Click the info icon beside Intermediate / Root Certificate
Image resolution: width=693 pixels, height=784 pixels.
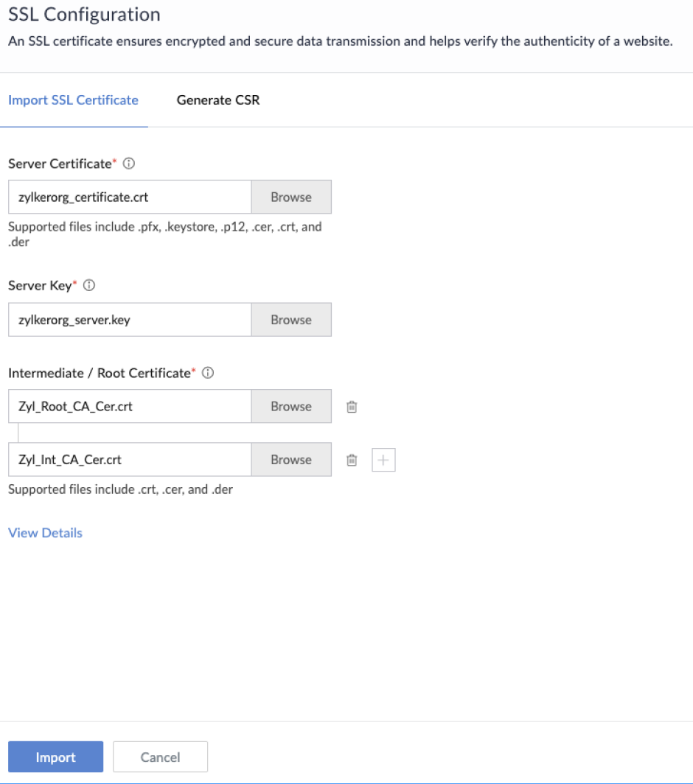(x=208, y=373)
